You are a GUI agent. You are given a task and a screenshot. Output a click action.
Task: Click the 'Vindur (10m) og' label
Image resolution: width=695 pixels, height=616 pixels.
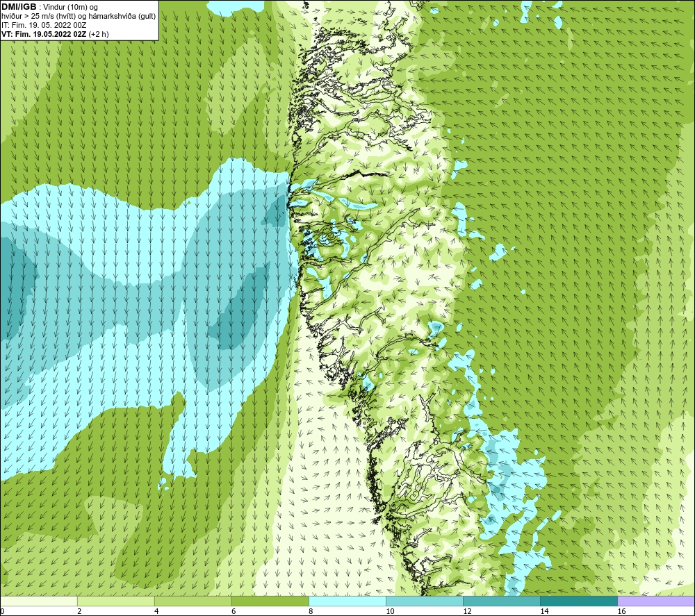click(72, 7)
